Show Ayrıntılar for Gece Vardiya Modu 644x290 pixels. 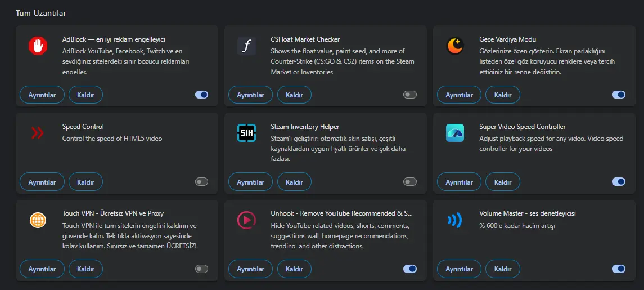459,95
